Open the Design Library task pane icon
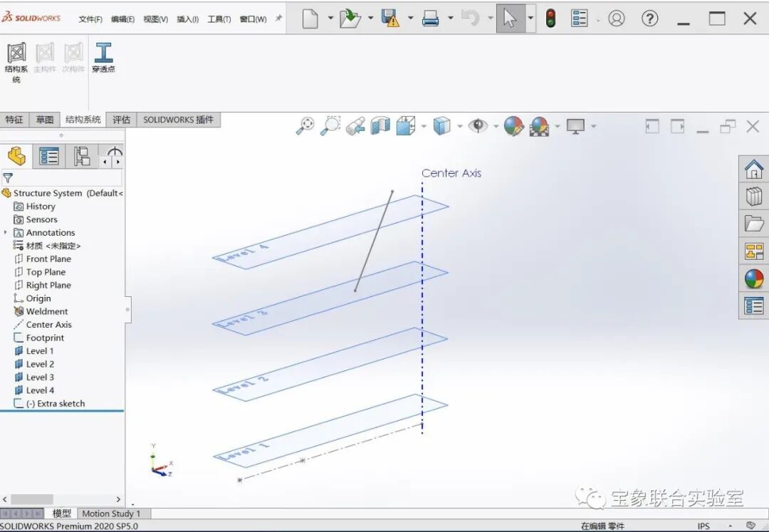The width and height of the screenshot is (769, 532). 754,197
